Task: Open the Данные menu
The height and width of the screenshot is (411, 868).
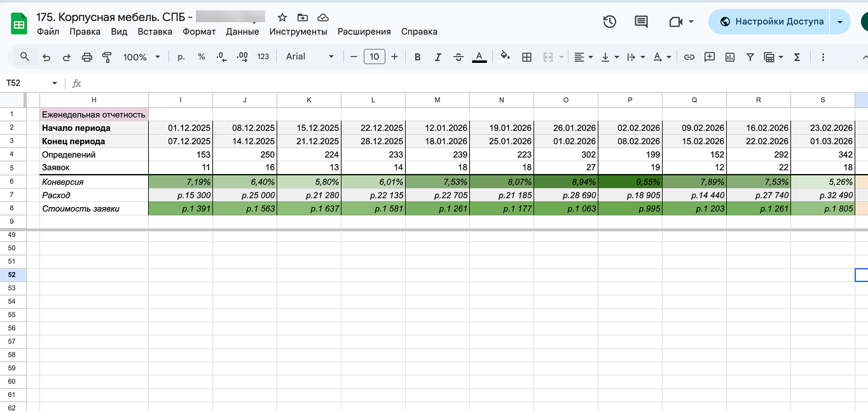Action: [242, 32]
